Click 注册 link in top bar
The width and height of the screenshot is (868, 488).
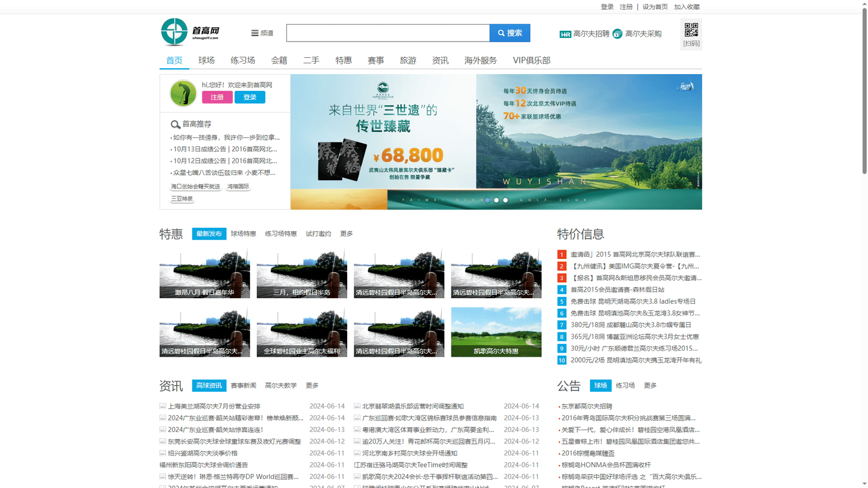click(x=626, y=7)
